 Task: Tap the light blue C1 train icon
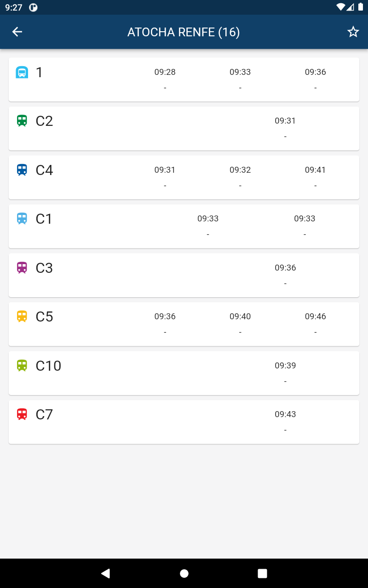click(x=22, y=219)
